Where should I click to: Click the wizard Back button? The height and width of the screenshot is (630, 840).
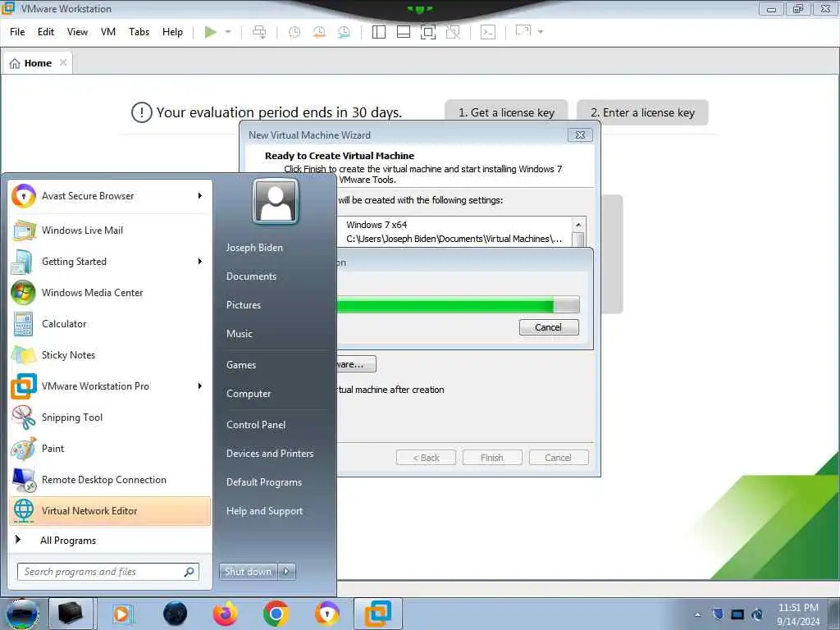(426, 458)
